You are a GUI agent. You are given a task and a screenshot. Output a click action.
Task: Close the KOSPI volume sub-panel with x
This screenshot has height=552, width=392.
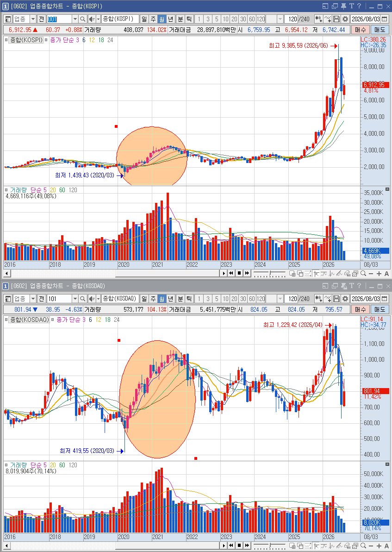click(387, 189)
